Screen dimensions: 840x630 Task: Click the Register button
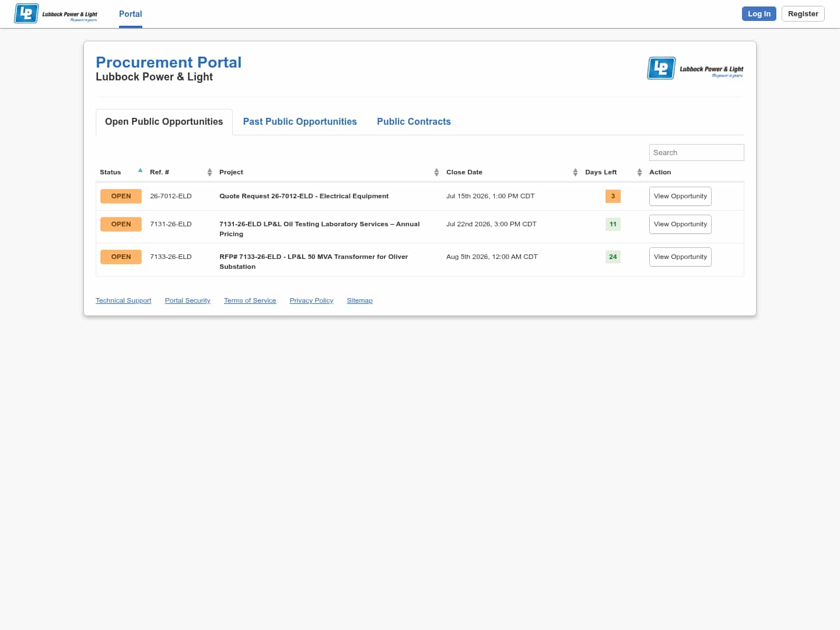point(803,13)
